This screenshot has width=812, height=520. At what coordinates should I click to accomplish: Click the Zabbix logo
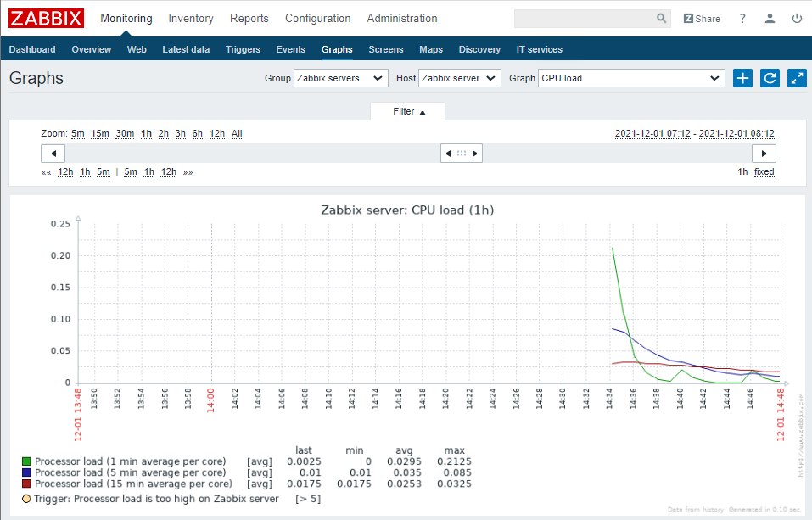tap(46, 18)
